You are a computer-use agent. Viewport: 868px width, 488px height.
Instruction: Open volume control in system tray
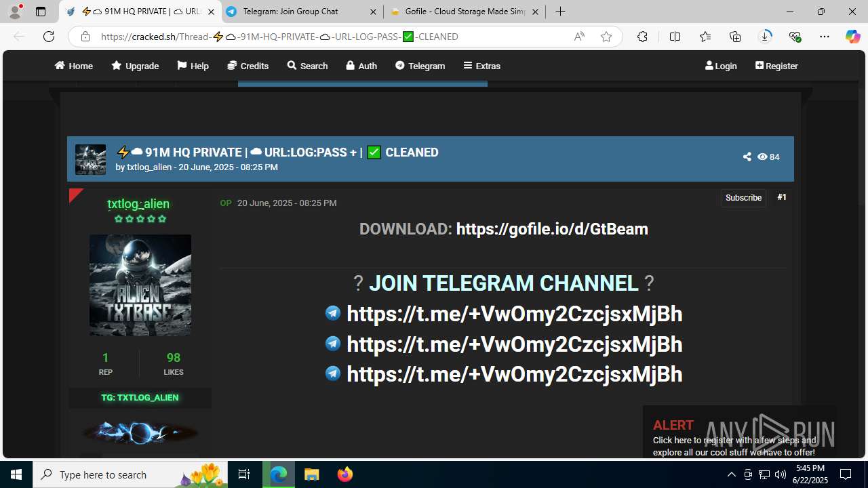(x=780, y=474)
